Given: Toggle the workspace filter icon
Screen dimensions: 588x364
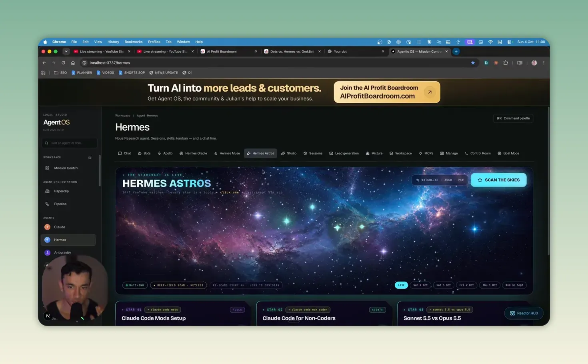Looking at the screenshot, I should [90, 157].
